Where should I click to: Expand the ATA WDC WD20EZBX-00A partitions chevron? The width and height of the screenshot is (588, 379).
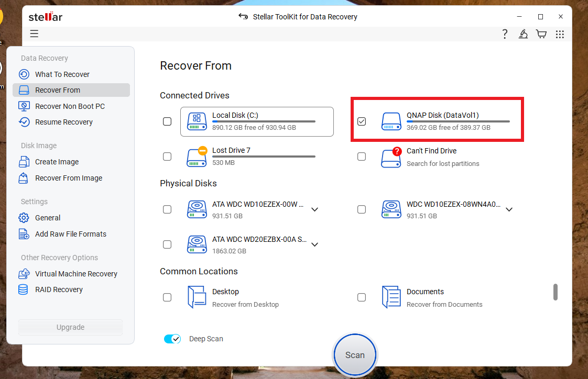point(314,244)
